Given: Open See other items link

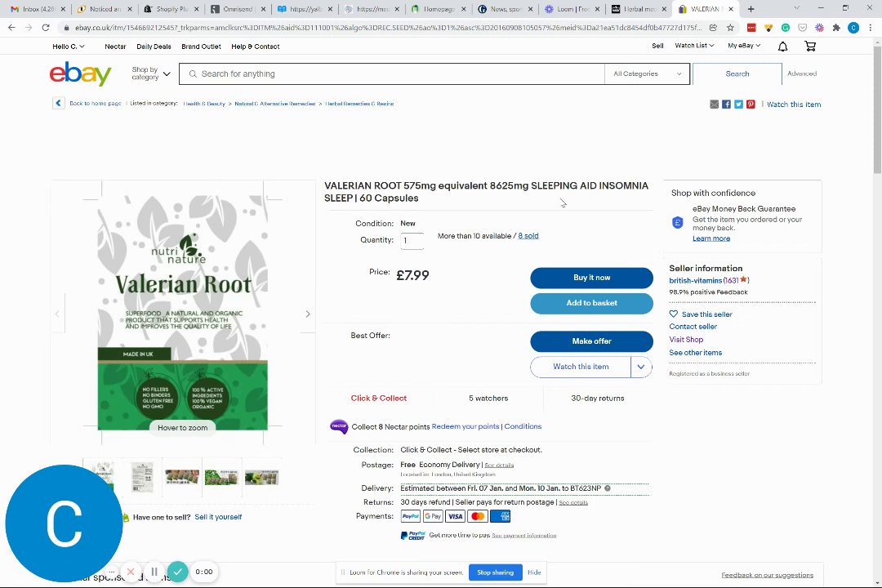Looking at the screenshot, I should click(x=695, y=353).
